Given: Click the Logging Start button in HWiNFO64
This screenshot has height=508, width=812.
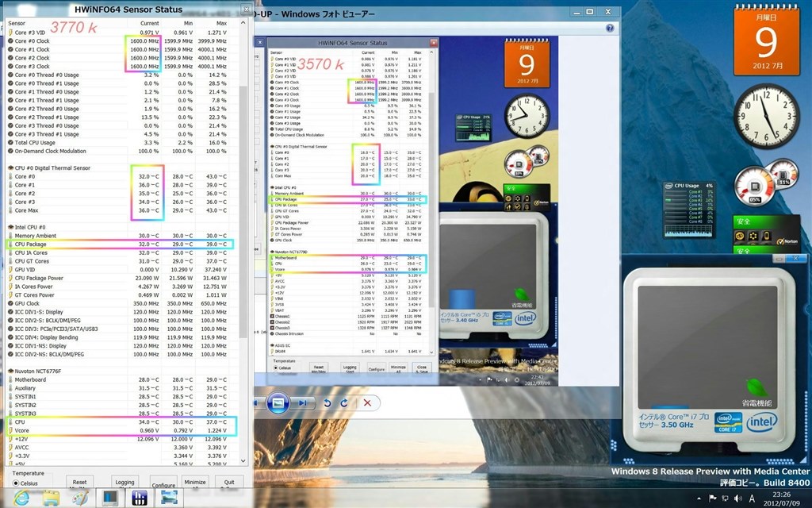Looking at the screenshot, I should coord(124,482).
